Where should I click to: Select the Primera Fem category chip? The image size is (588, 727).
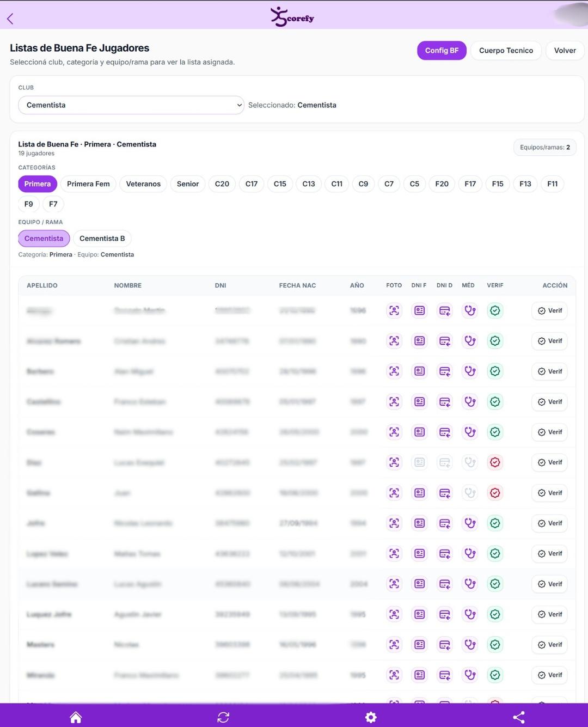tap(88, 184)
